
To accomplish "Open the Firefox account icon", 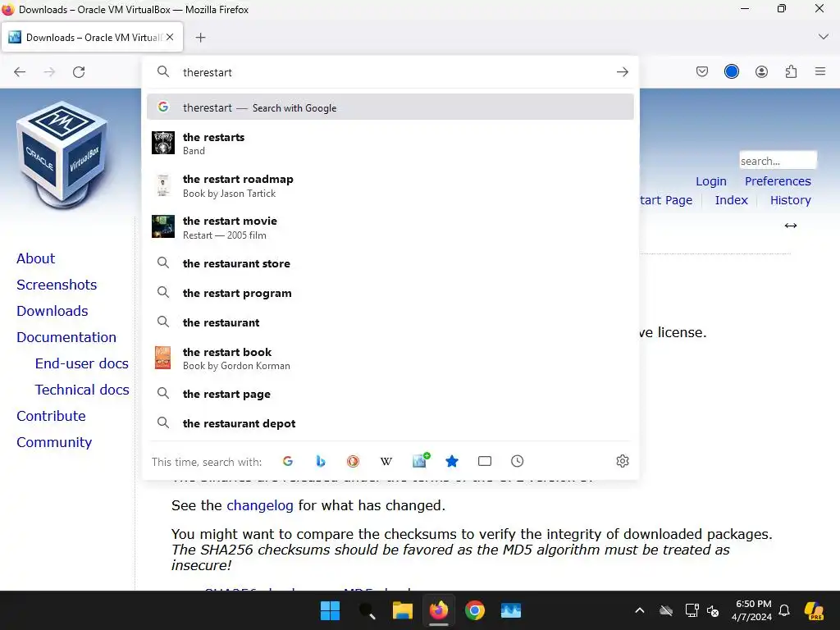I will point(761,72).
